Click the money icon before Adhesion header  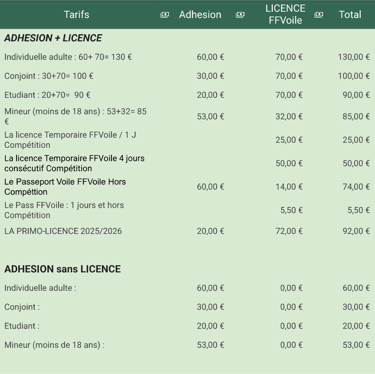click(x=165, y=15)
